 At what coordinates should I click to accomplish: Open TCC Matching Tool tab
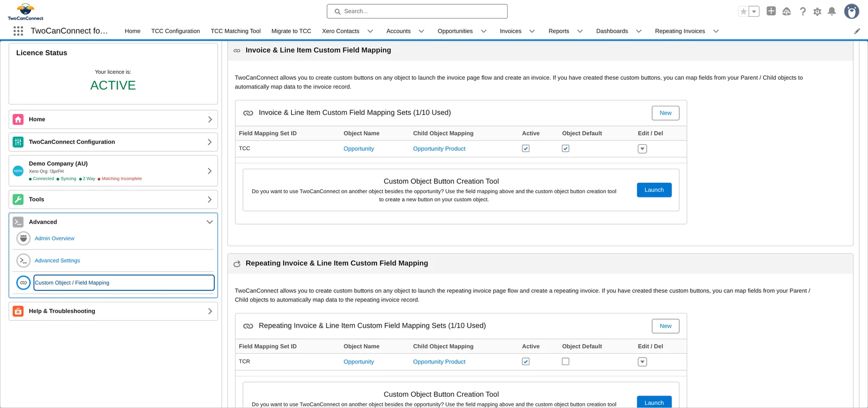click(x=235, y=31)
